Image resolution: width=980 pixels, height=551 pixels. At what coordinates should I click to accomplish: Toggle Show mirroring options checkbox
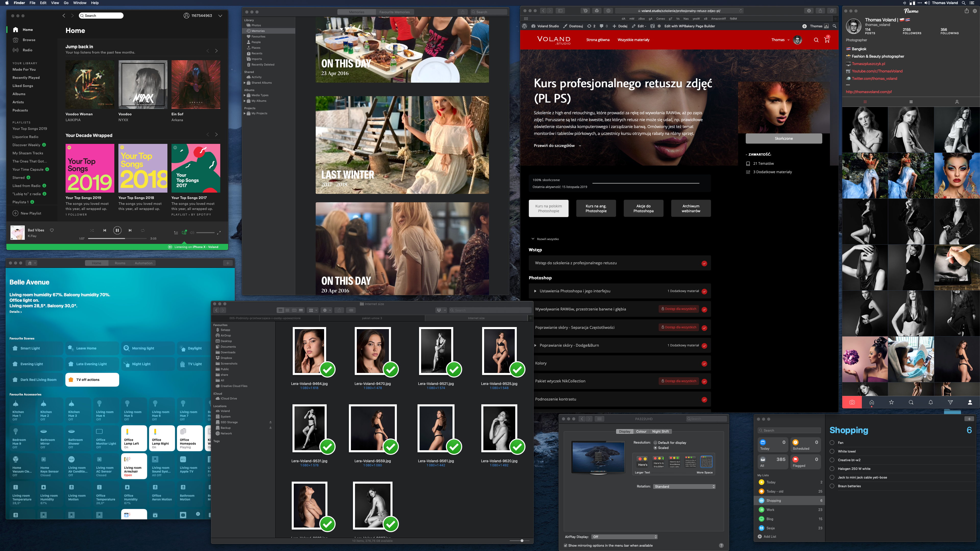[566, 546]
